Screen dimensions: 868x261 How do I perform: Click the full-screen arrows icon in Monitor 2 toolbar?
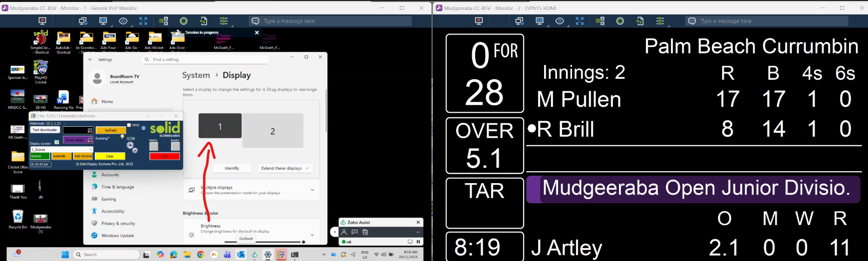tap(579, 21)
